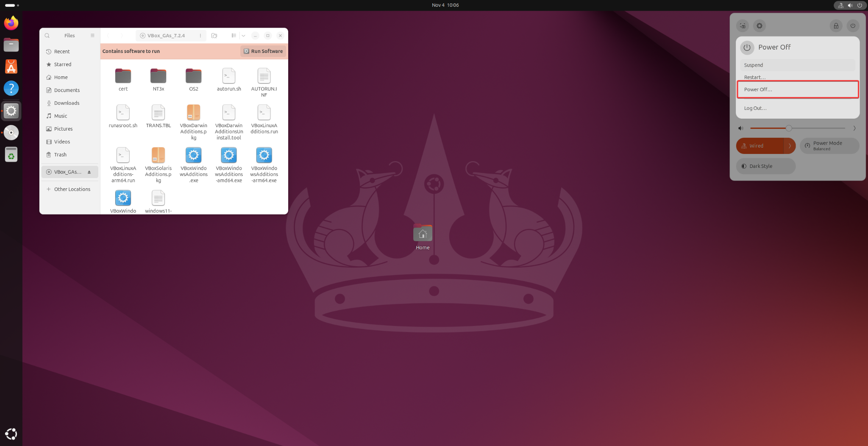Screen dimensions: 868x446
Task: Click the screenshot icon in quick settings
Action: [743, 26]
